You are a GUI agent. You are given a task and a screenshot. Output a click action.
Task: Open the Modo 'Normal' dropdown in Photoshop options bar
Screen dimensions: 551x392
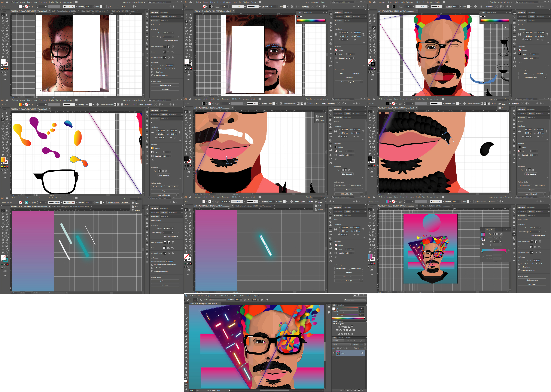pos(217,300)
